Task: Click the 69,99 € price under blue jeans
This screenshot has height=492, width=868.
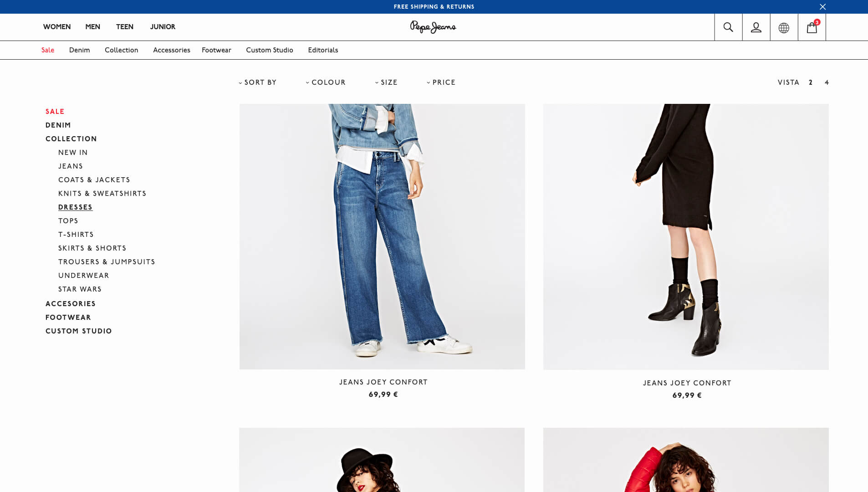Action: 383,395
